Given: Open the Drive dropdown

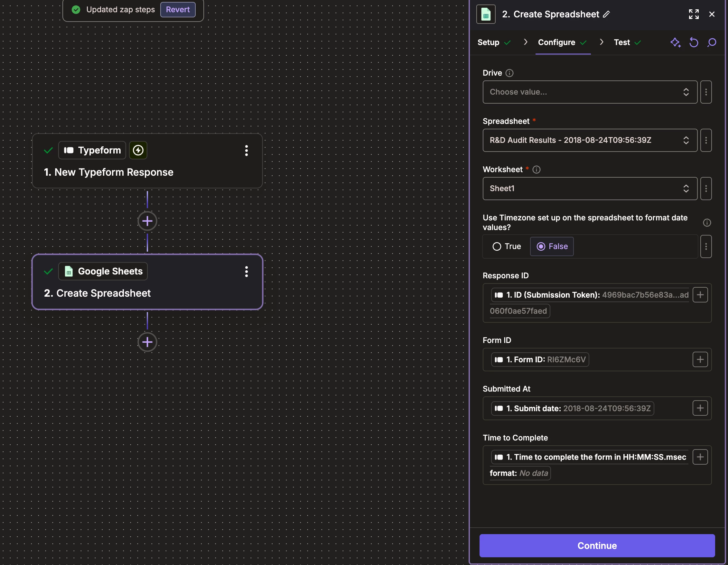Looking at the screenshot, I should [x=590, y=92].
